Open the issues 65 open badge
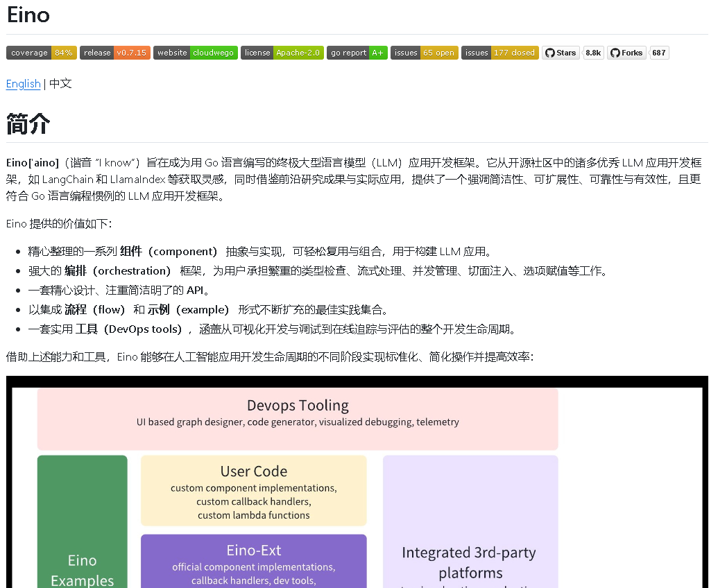Viewport: 718px width, 588px height. click(x=424, y=53)
